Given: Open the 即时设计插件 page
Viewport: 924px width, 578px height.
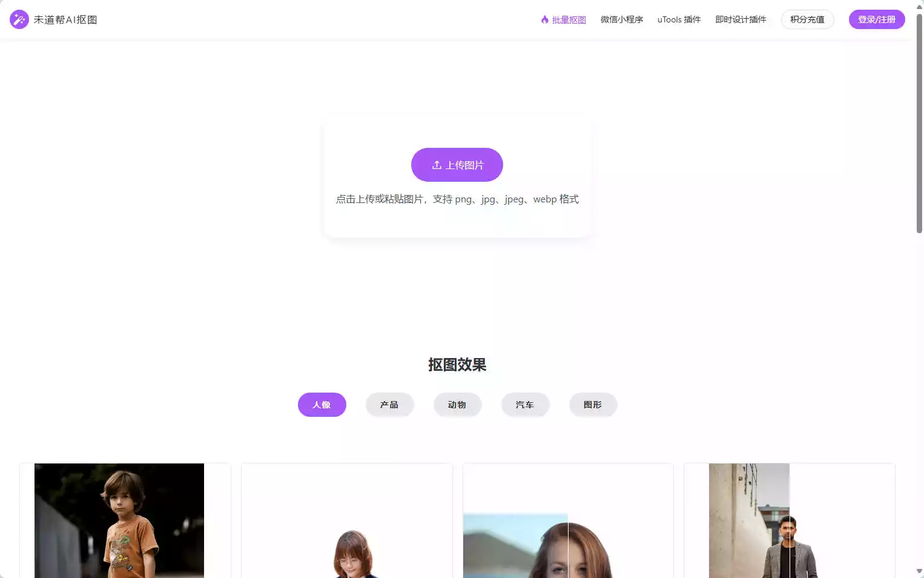Looking at the screenshot, I should [x=741, y=19].
